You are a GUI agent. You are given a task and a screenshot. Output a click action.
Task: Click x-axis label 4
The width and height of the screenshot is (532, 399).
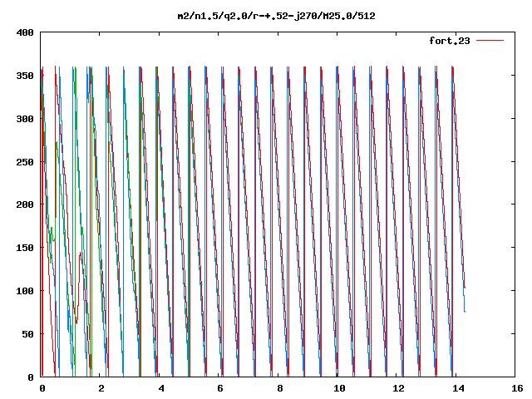(x=160, y=388)
